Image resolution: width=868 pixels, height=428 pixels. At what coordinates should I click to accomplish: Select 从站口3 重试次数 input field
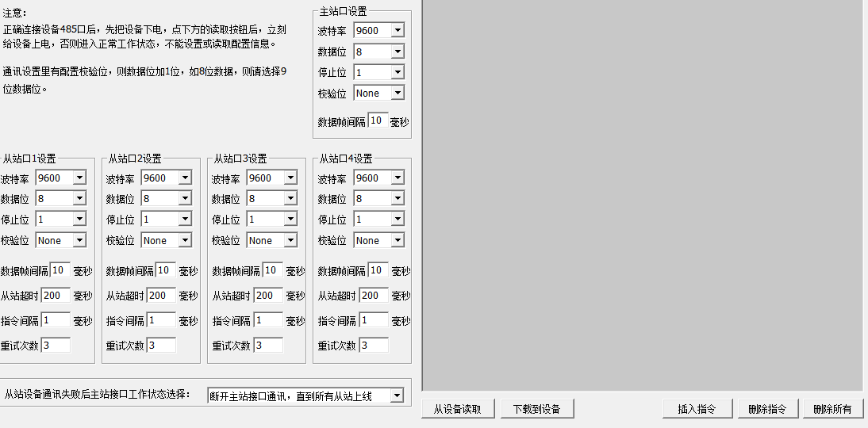267,345
